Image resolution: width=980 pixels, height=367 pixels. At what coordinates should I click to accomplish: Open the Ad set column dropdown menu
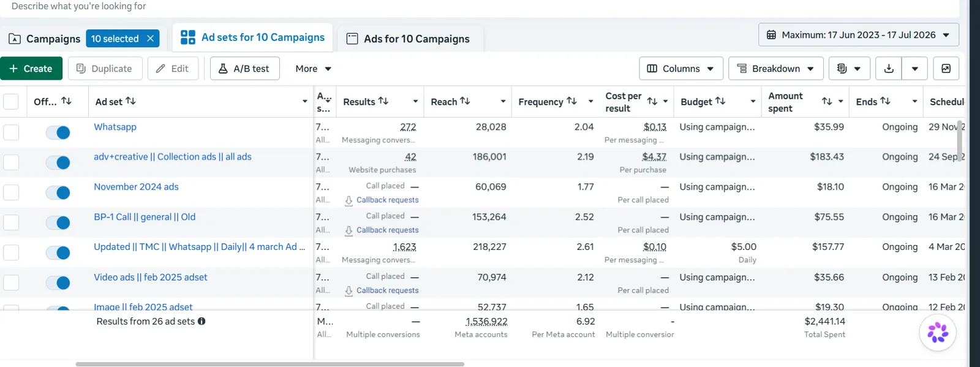point(304,102)
